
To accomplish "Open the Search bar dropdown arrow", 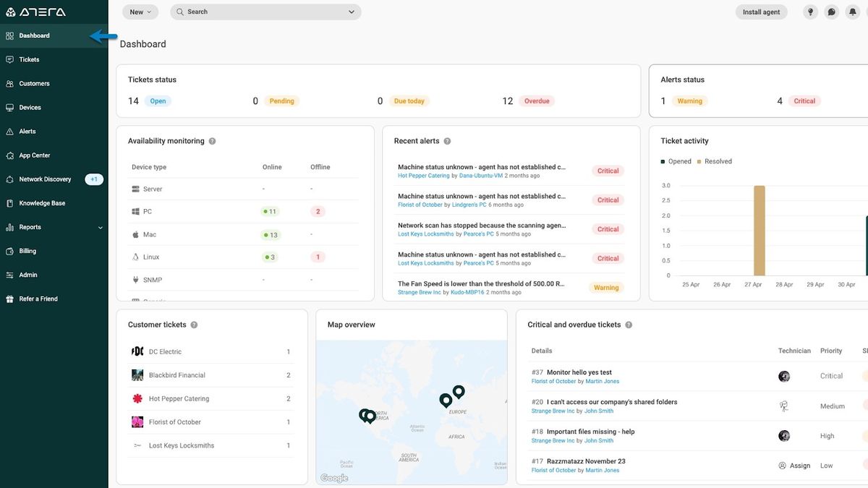I will coord(352,12).
